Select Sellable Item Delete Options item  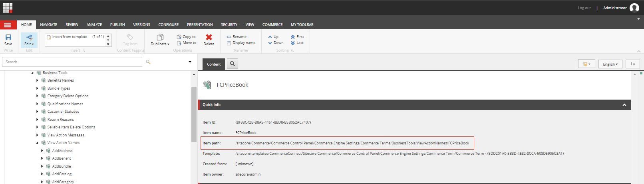[x=71, y=127]
